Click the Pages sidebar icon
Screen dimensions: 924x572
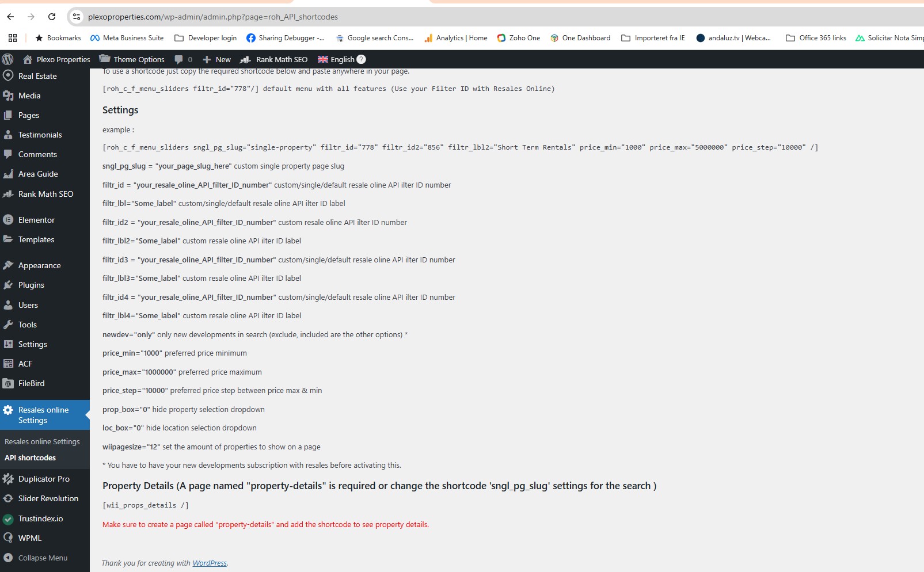tap(8, 115)
